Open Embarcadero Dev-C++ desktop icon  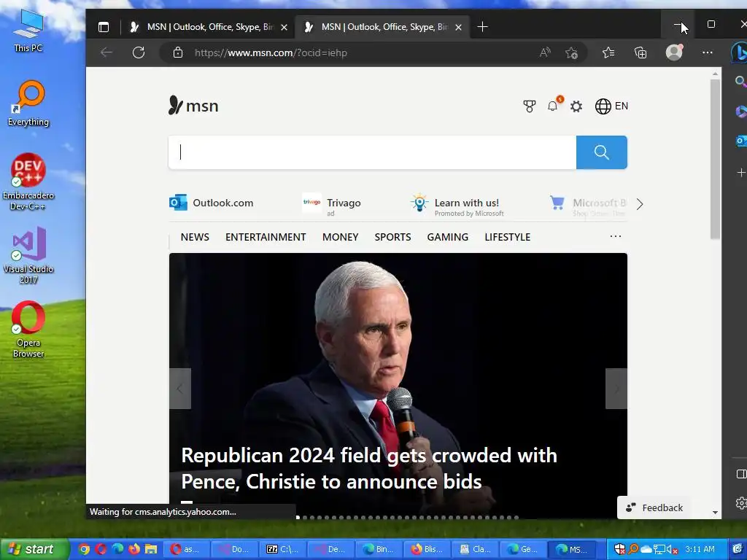point(28,182)
